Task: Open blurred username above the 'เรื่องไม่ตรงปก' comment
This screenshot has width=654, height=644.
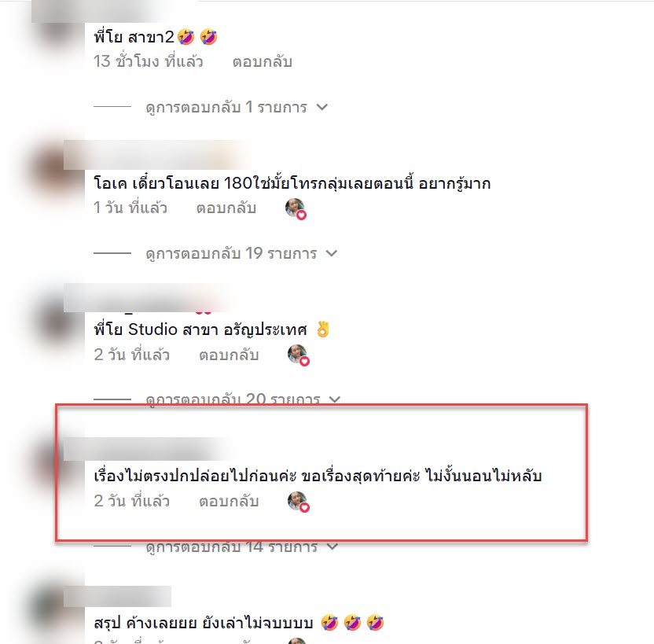Action: point(146,449)
